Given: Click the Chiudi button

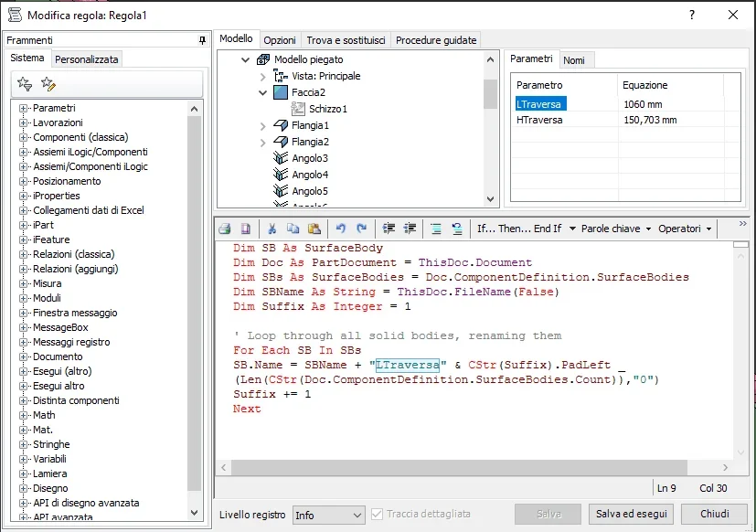Looking at the screenshot, I should coord(715,515).
